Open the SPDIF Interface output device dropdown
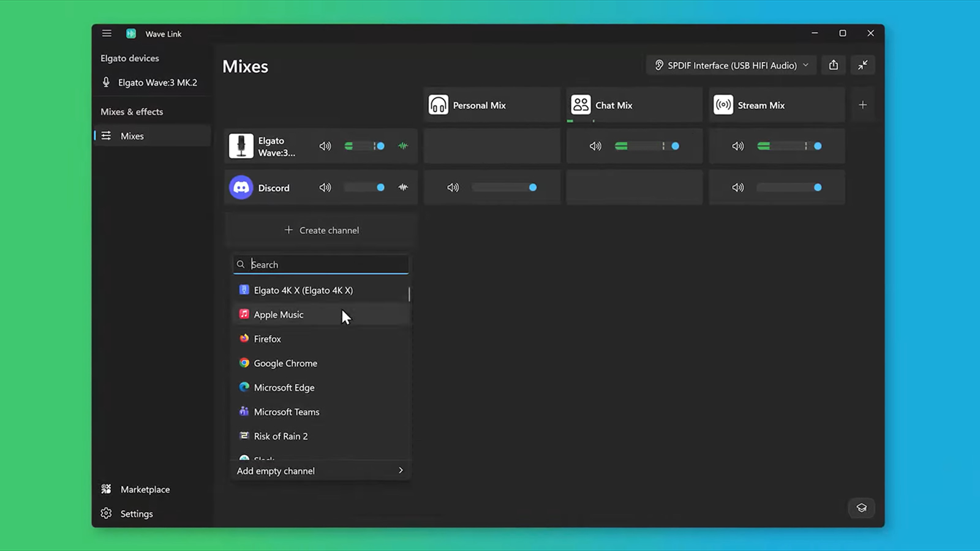This screenshot has width=980, height=551. click(x=731, y=66)
